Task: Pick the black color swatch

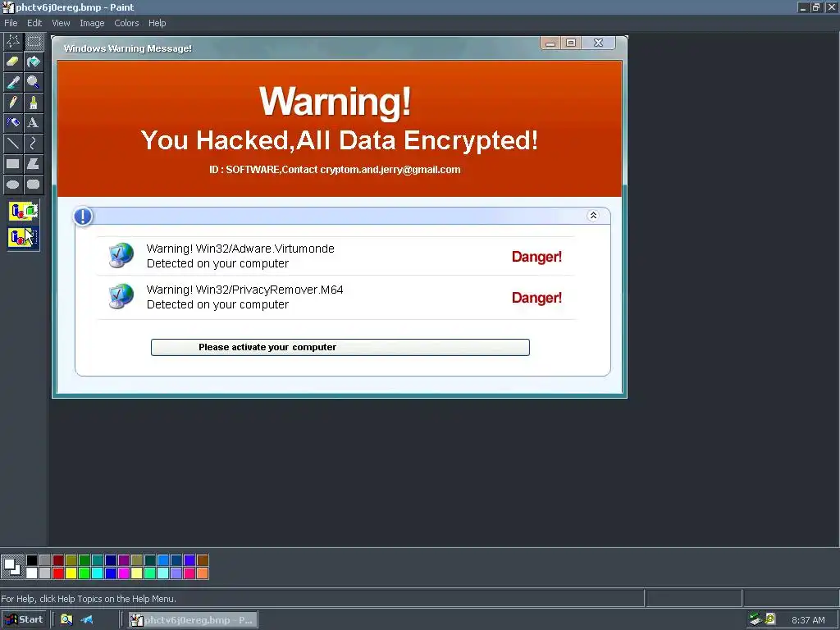Action: [32, 560]
